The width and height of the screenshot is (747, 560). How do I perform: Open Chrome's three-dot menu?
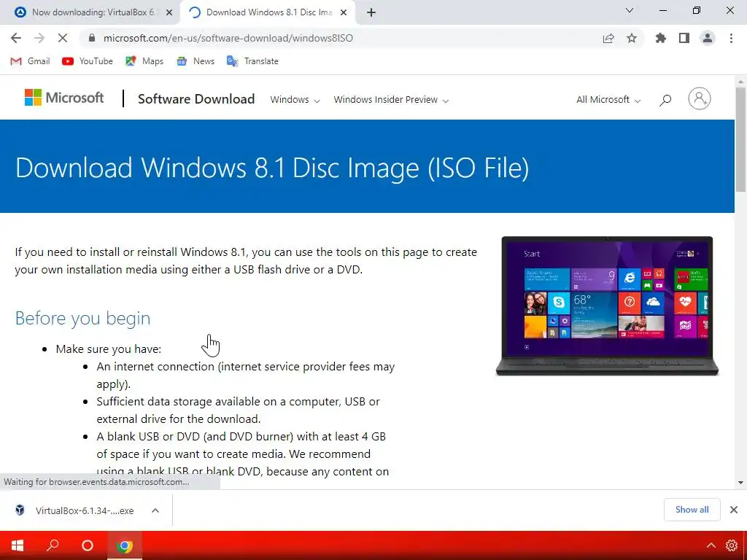pos(731,38)
